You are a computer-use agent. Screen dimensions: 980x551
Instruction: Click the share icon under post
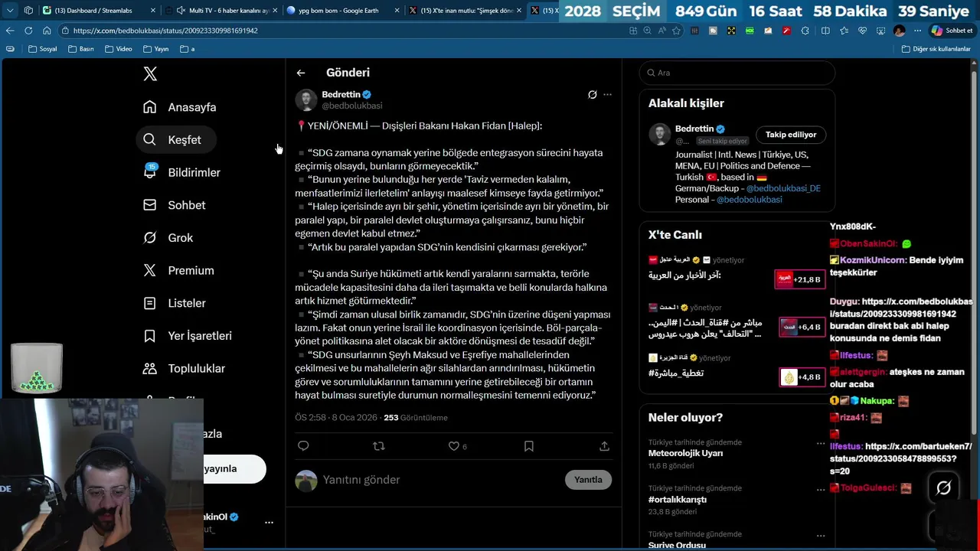point(604,446)
